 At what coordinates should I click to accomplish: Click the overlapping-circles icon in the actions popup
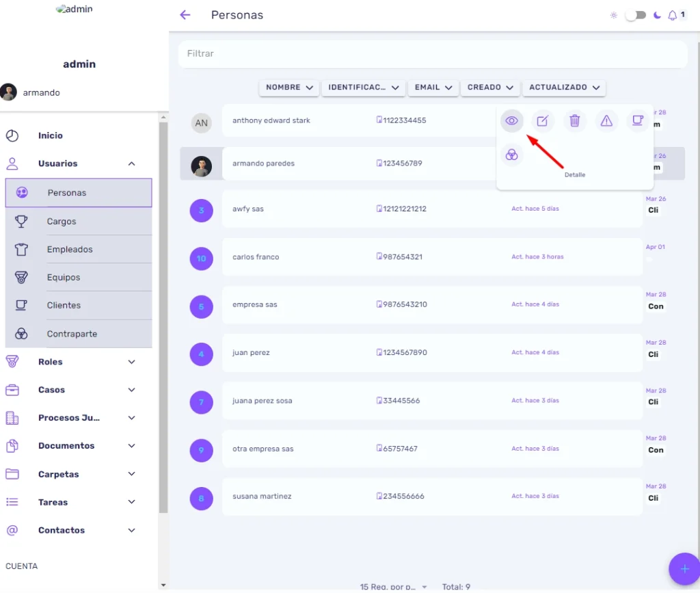tap(511, 155)
